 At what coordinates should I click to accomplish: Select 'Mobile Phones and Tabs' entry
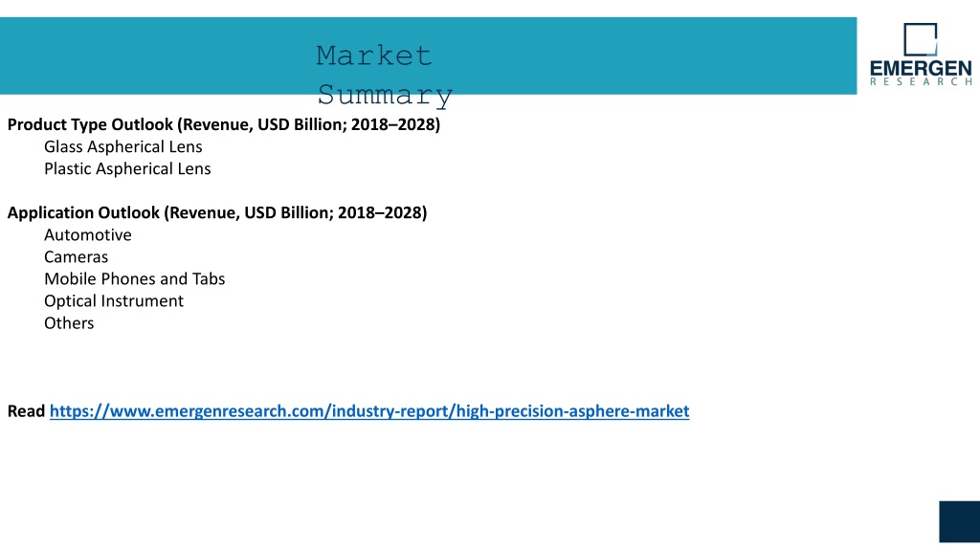[134, 278]
